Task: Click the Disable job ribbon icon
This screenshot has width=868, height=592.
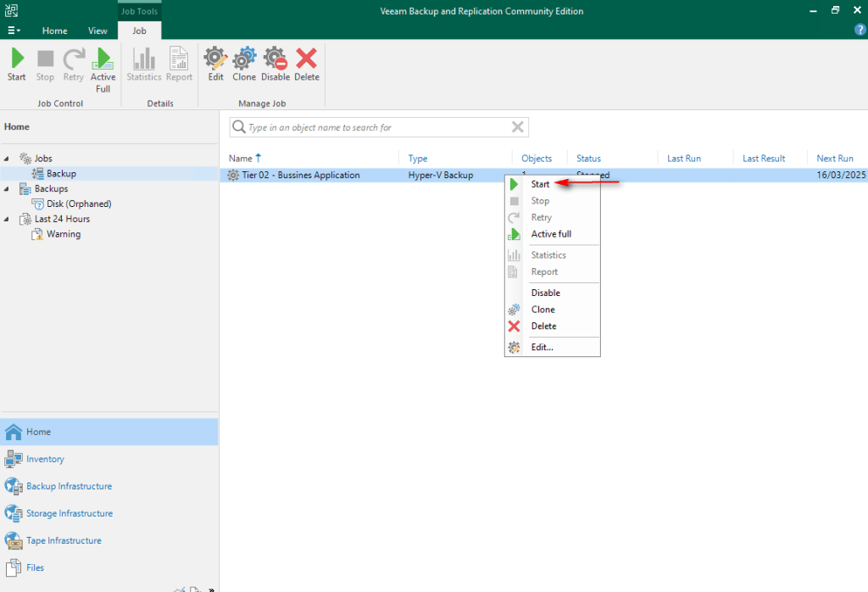Action: (275, 59)
